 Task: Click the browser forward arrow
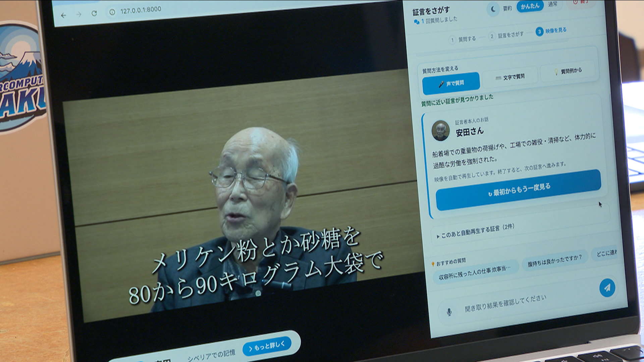coord(79,14)
